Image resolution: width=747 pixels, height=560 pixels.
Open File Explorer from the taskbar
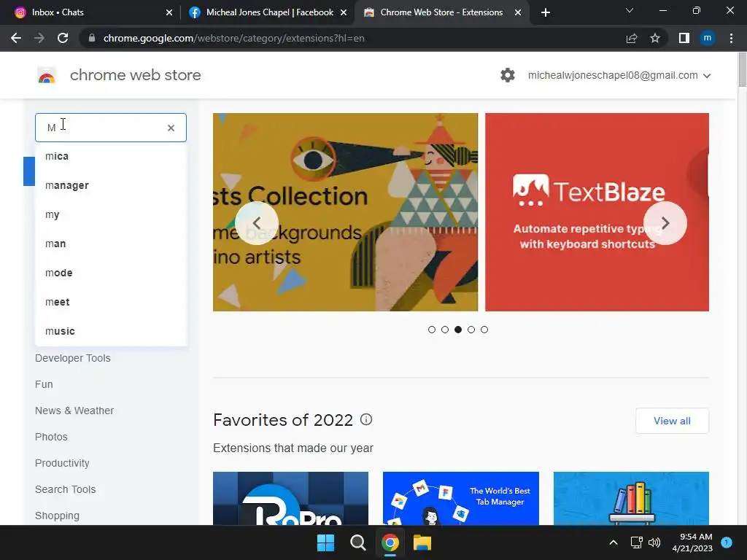(422, 542)
